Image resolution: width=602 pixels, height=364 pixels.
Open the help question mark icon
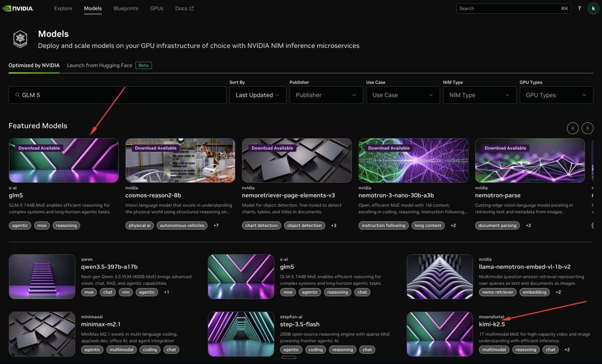tap(579, 9)
